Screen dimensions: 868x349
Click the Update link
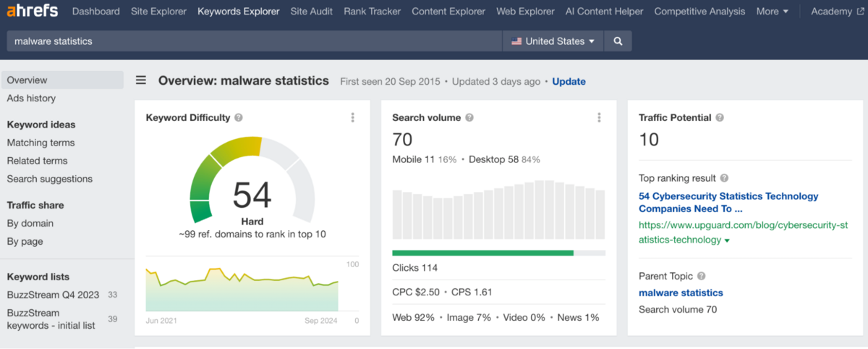569,81
